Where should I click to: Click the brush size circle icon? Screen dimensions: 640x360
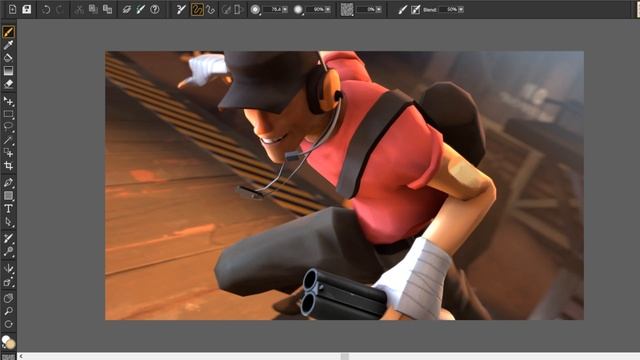point(256,9)
